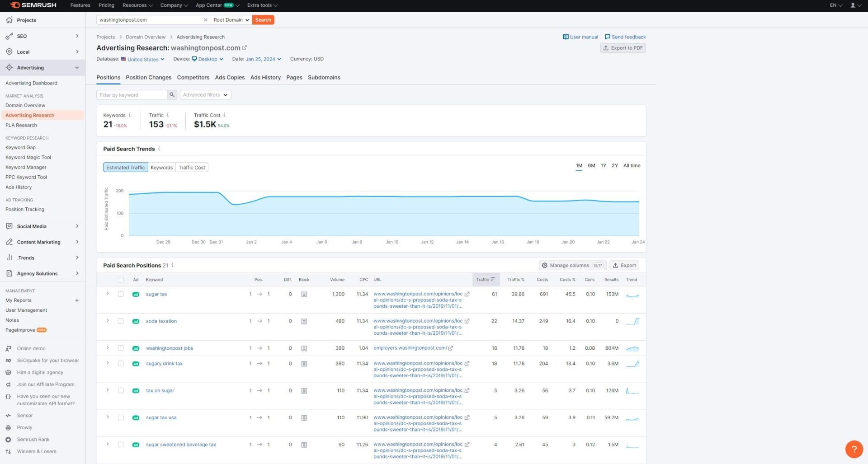Toggle the select-all checkbox in table header
868x464 pixels.
point(121,280)
